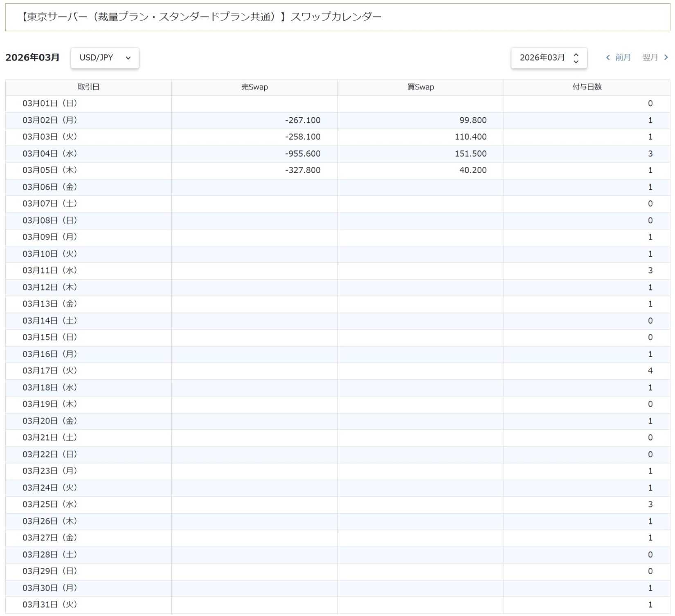Select the 03月10日（火） row date

click(50, 254)
